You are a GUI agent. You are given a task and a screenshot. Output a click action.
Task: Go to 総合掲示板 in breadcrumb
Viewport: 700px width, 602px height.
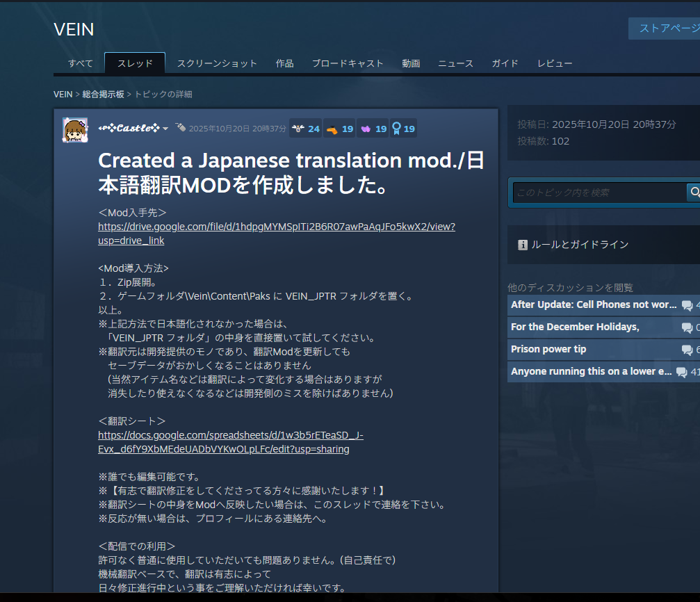point(103,94)
